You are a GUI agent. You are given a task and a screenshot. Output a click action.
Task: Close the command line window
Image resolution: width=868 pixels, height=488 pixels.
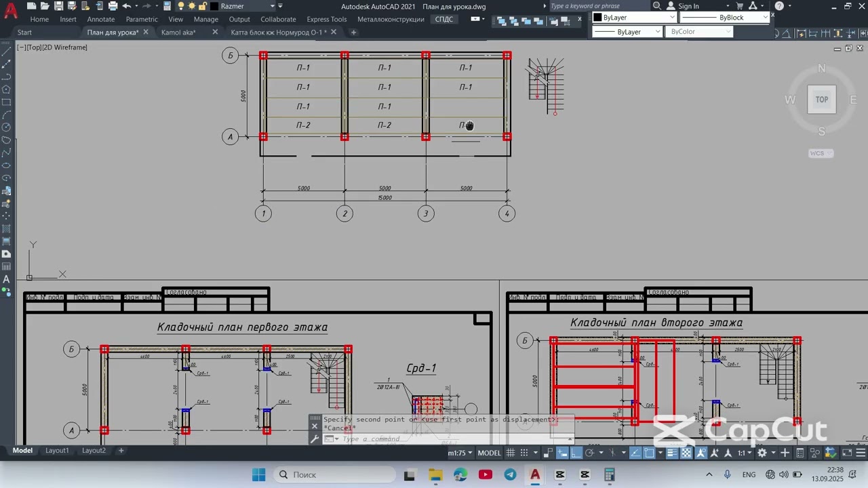click(315, 426)
